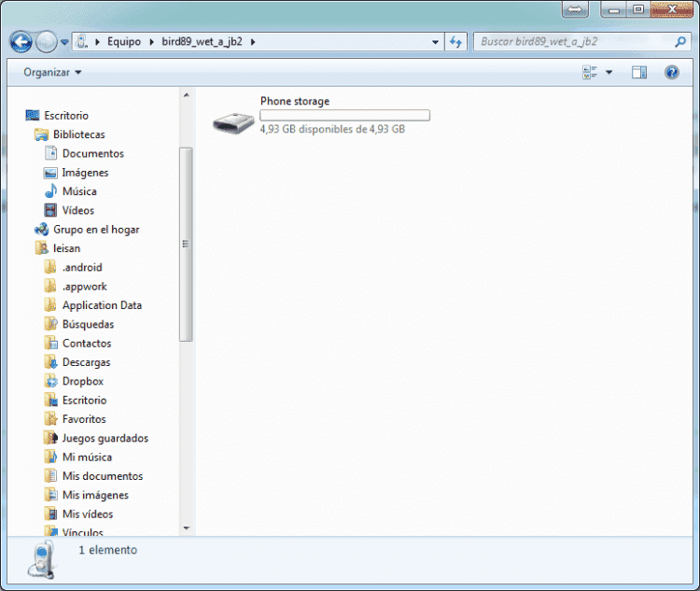Viewport: 700px width, 591px height.
Task: Click the Vídeos film icon
Action: 51,210
